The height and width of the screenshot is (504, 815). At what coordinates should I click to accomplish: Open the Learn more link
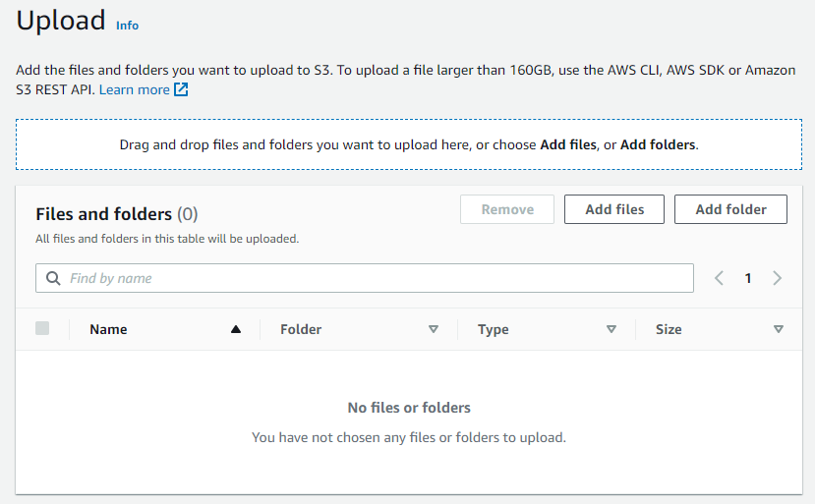[x=134, y=89]
